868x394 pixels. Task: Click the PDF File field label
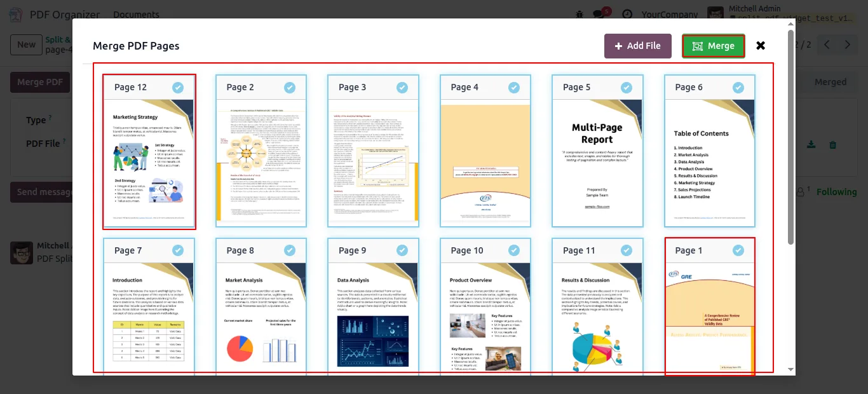click(x=43, y=144)
